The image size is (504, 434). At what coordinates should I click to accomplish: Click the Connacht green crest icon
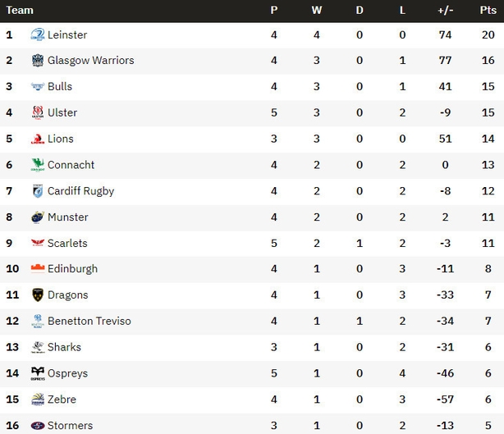[x=38, y=165]
